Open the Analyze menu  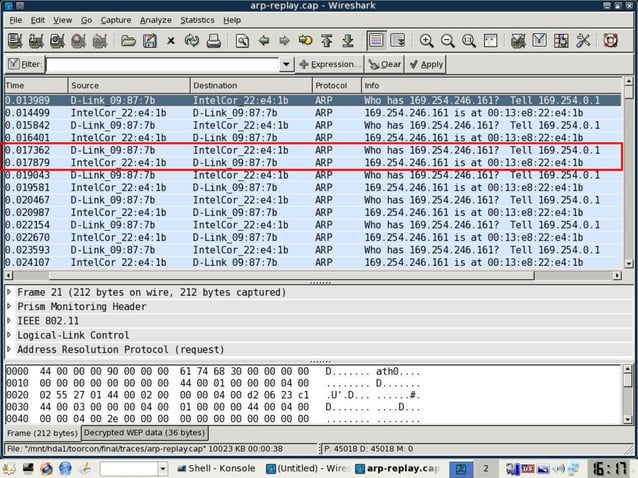coord(155,19)
